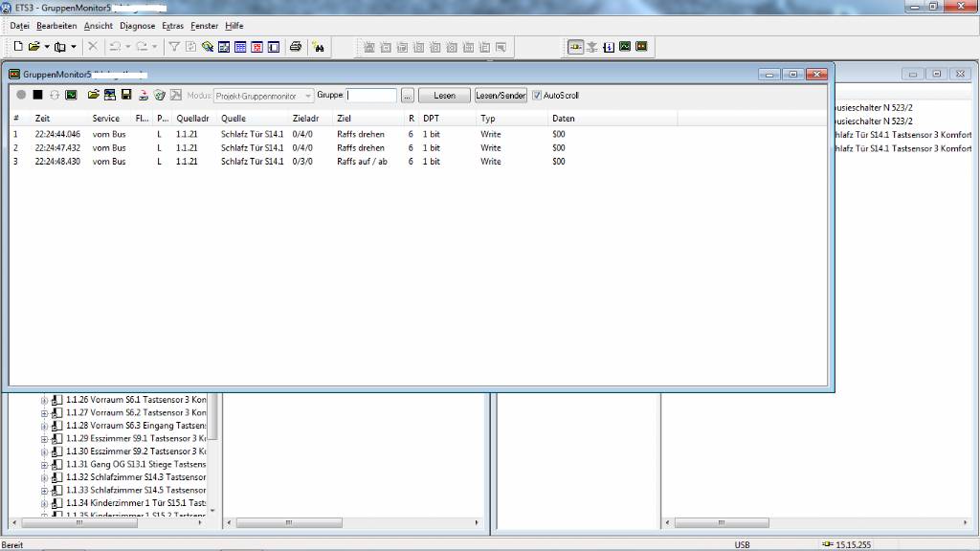Screen dimensions: 980x551
Task: Click the delete X icon in the main toolbar
Action: (93, 47)
